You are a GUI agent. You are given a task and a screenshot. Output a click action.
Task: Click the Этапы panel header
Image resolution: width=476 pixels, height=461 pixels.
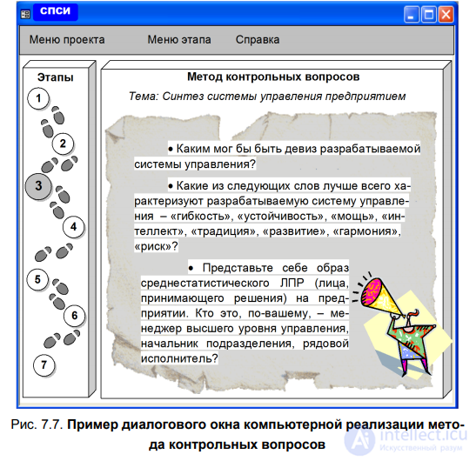coord(56,77)
